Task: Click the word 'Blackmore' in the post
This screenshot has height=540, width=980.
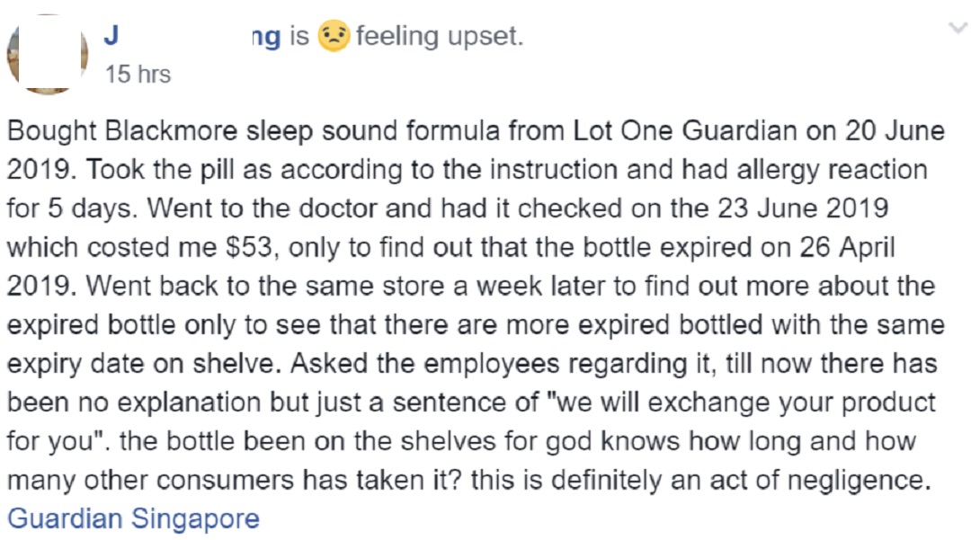Action: [171, 131]
